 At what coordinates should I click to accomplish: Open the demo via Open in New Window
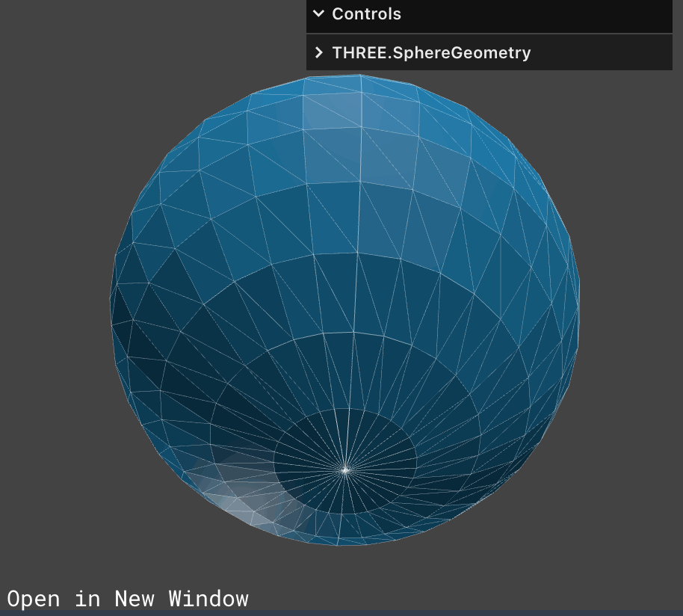click(x=128, y=599)
